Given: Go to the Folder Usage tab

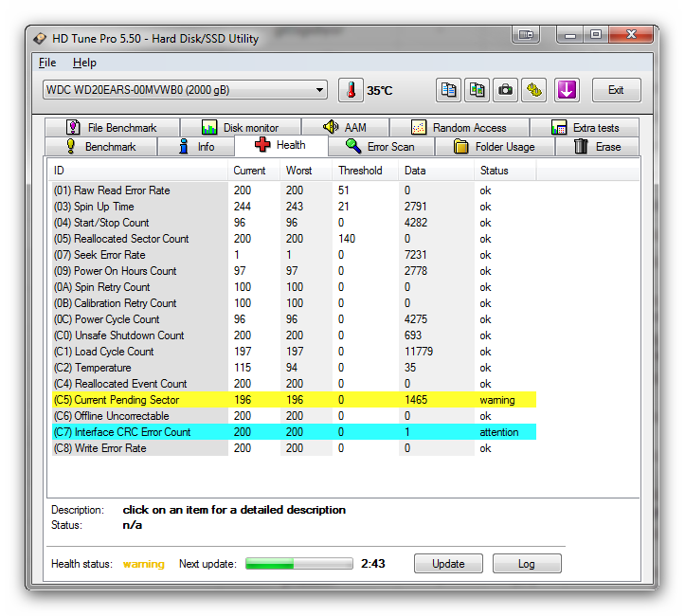Looking at the screenshot, I should click(x=494, y=147).
